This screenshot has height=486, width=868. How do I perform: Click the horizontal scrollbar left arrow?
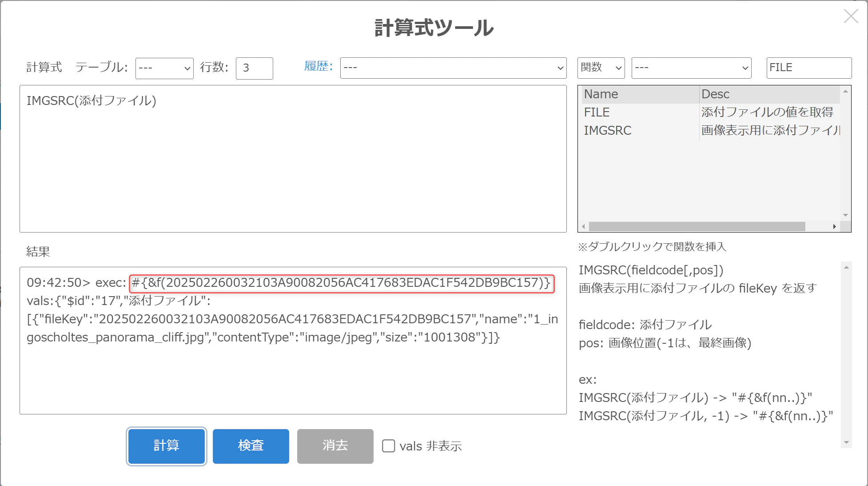click(x=583, y=227)
